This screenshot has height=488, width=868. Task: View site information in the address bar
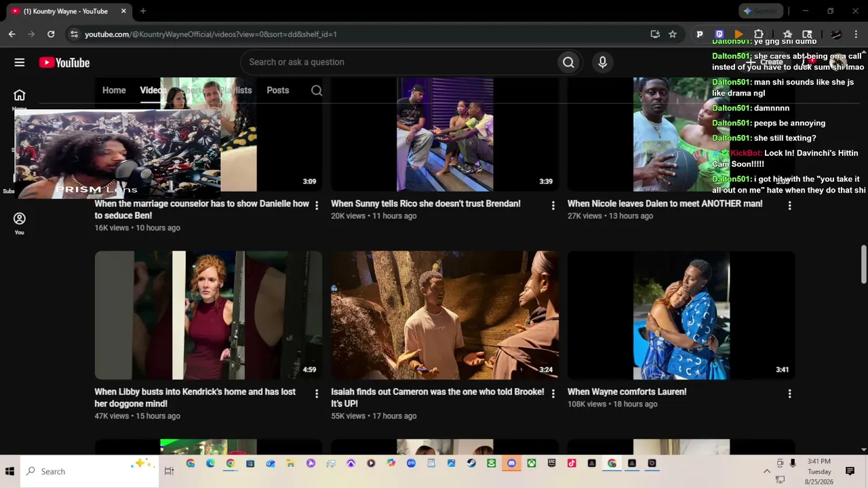74,34
